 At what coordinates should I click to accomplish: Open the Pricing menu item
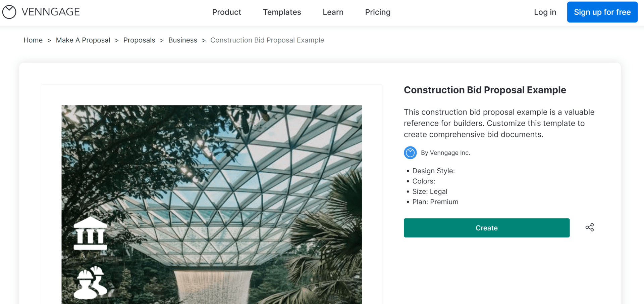coord(377,12)
